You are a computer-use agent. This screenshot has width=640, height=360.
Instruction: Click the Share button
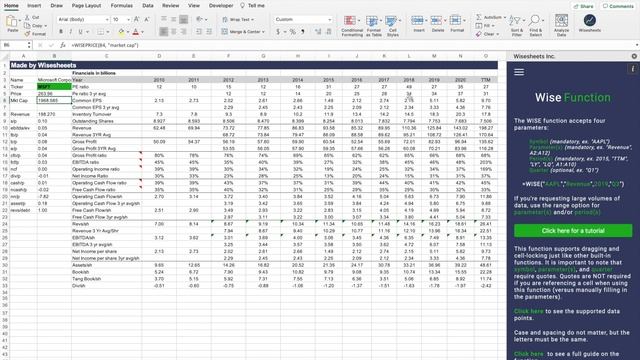(x=583, y=6)
